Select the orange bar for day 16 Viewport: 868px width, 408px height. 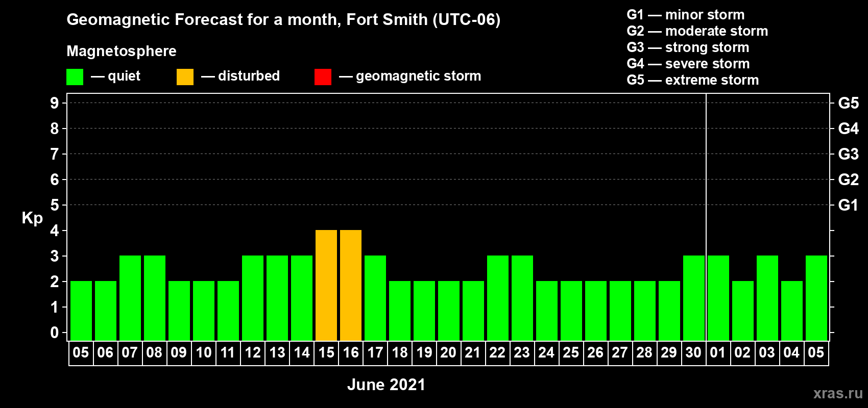[x=351, y=285]
